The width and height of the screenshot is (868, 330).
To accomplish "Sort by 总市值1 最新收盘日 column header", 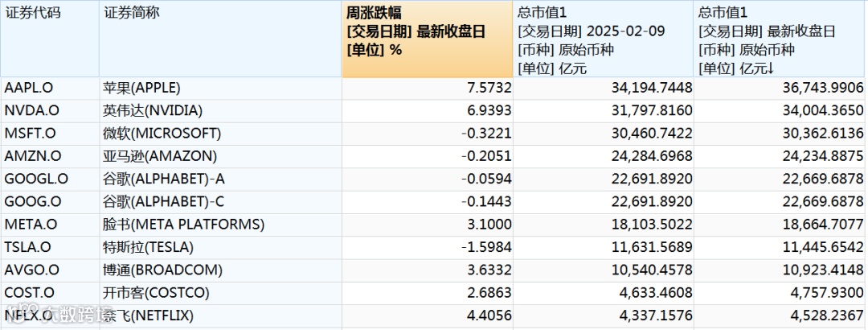I will tap(780, 39).
